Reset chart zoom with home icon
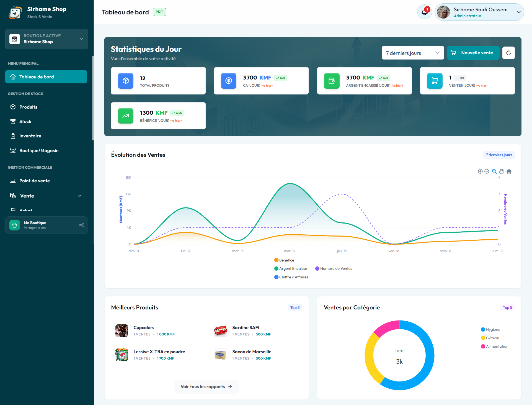532x405 pixels. [x=509, y=171]
